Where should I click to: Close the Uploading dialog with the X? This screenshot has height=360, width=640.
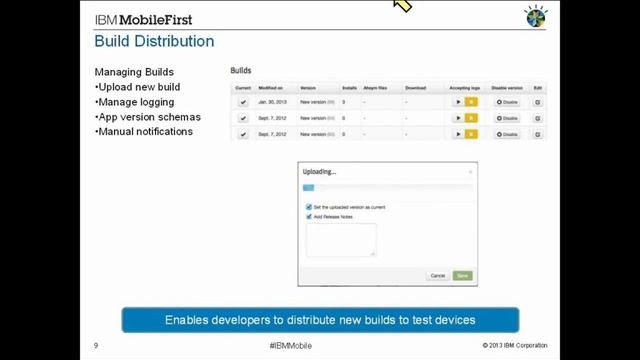(x=470, y=172)
